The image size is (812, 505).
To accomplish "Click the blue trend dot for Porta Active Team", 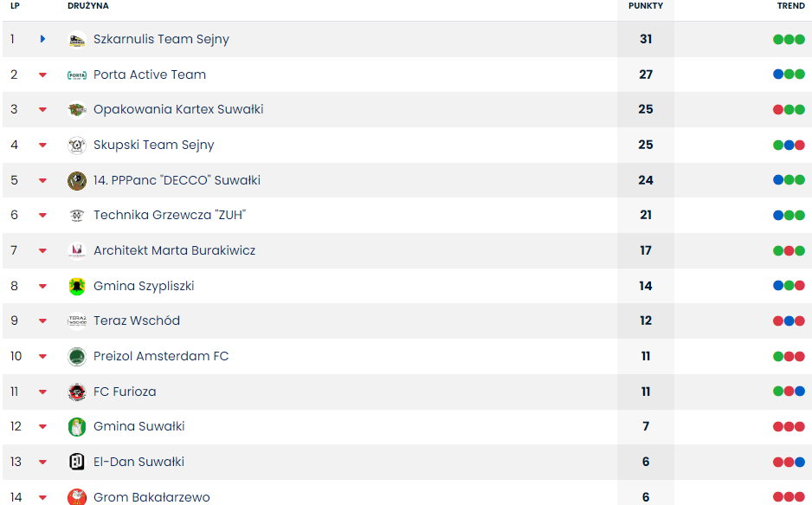I will pos(778,74).
